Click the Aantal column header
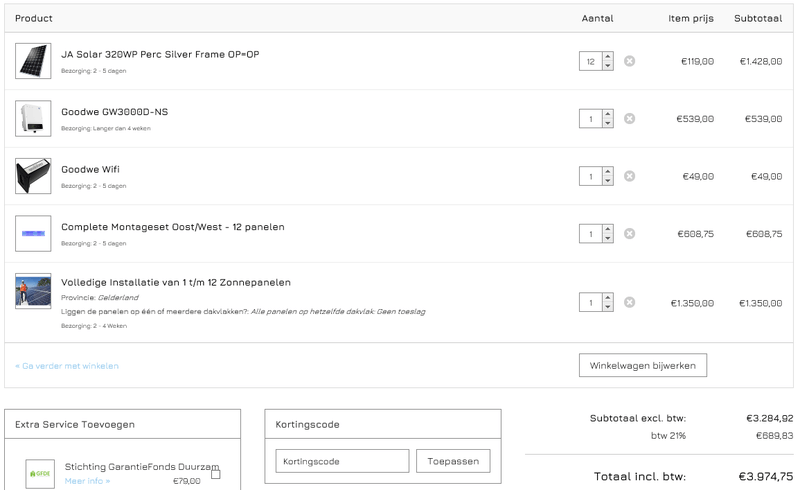The width and height of the screenshot is (800, 490). 597,18
